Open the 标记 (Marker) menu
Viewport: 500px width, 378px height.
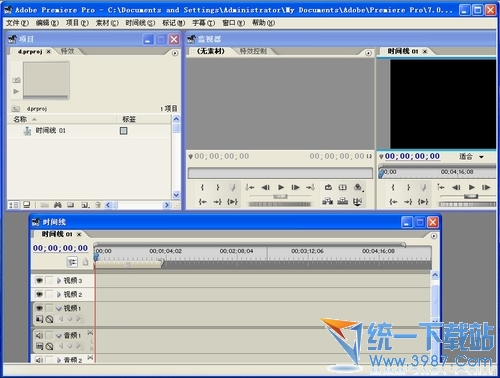point(173,23)
